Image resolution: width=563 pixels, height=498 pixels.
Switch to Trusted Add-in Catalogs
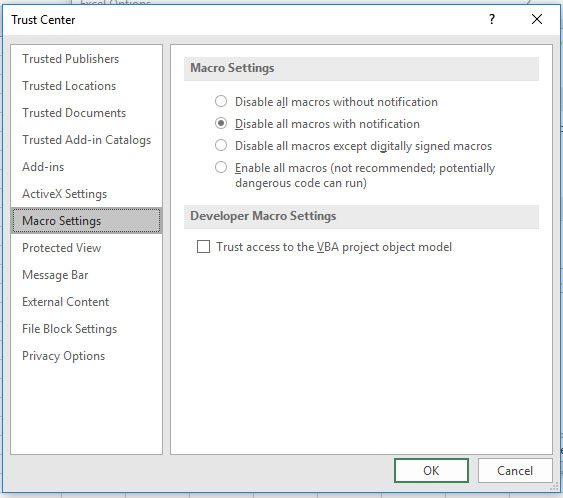(87, 140)
